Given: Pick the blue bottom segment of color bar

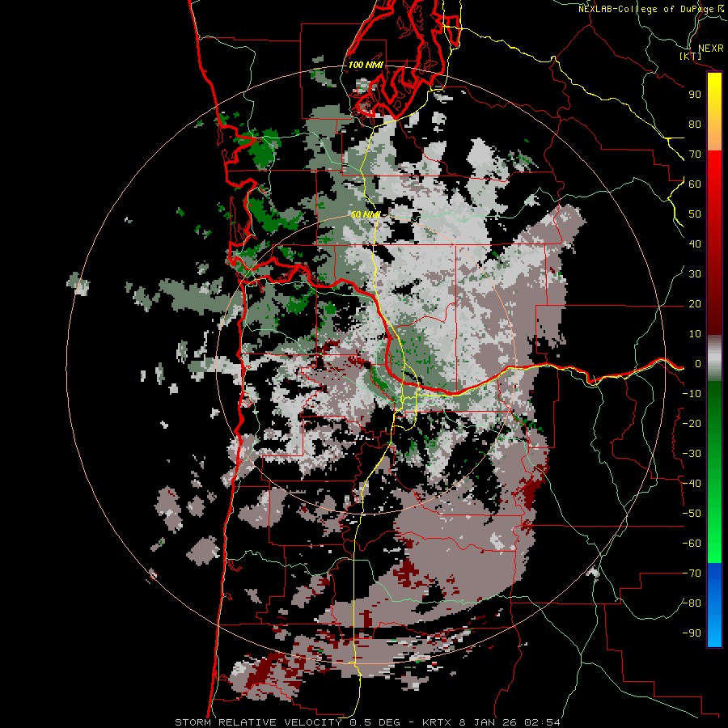Looking at the screenshot, I should [x=714, y=605].
